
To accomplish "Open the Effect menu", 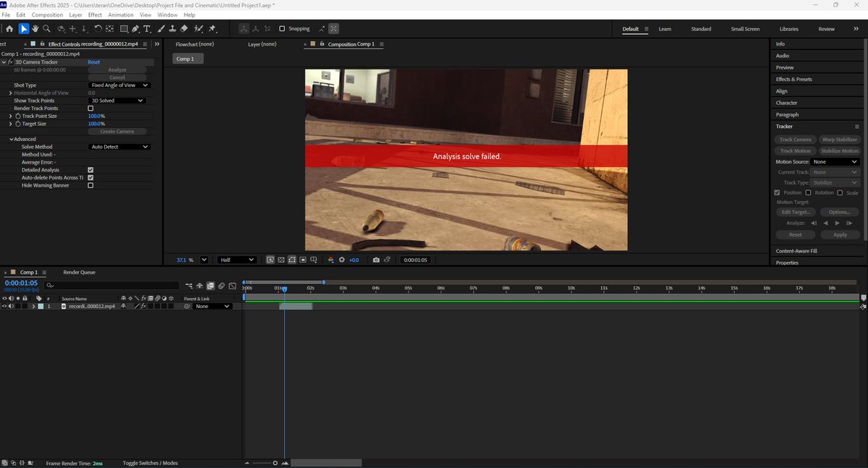I will click(x=95, y=14).
